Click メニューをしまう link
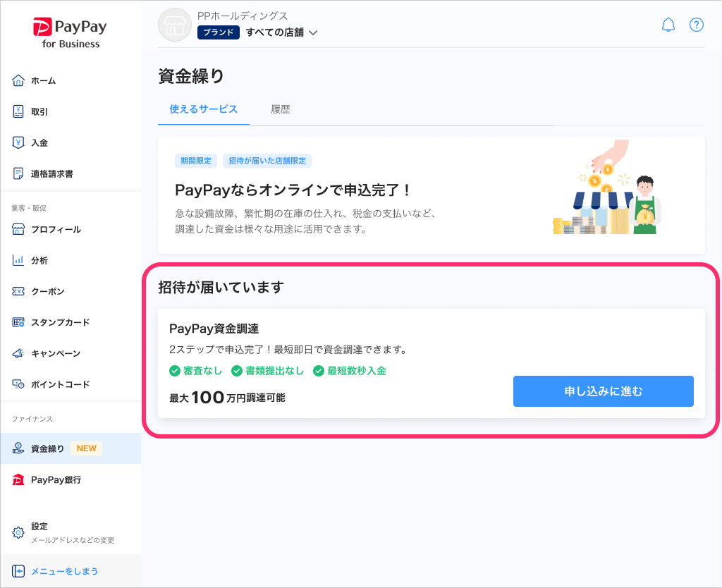 point(64,571)
